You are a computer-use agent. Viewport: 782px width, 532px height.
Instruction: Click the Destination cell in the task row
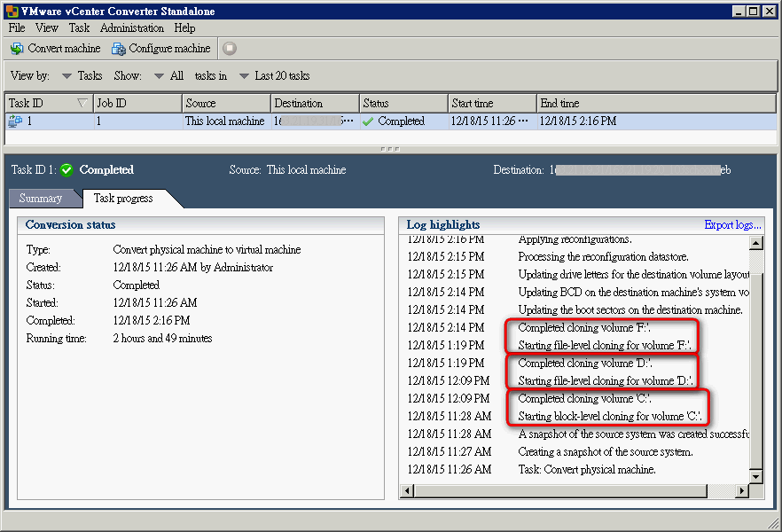coord(315,121)
